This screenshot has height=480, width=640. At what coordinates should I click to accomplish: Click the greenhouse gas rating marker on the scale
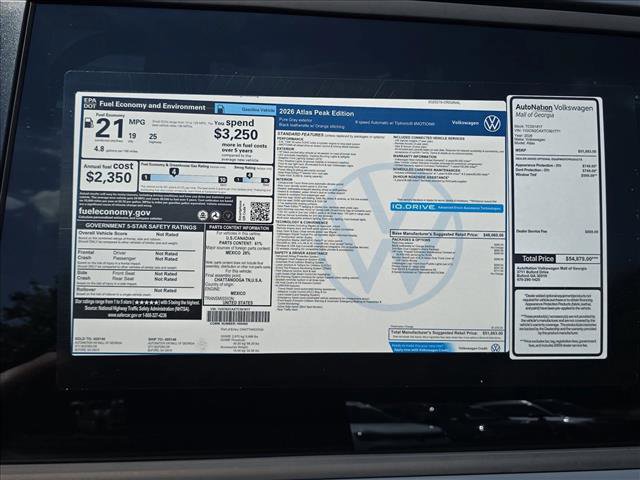174,172
